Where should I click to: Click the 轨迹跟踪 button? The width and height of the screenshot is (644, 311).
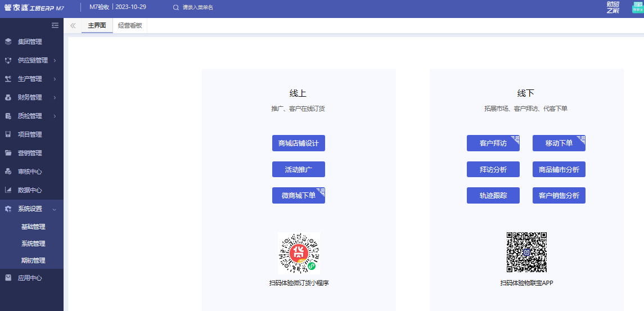pyautogui.click(x=493, y=196)
